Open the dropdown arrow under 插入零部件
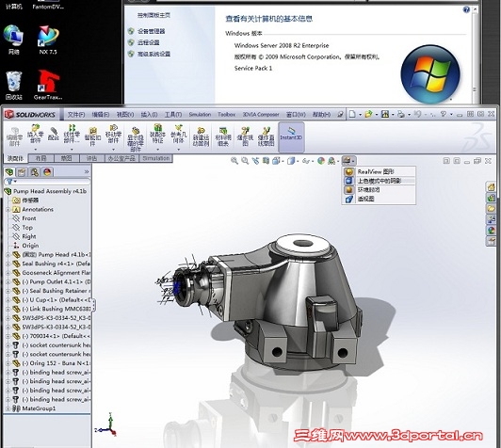Viewport: 501px width, 448px height. coord(36,150)
